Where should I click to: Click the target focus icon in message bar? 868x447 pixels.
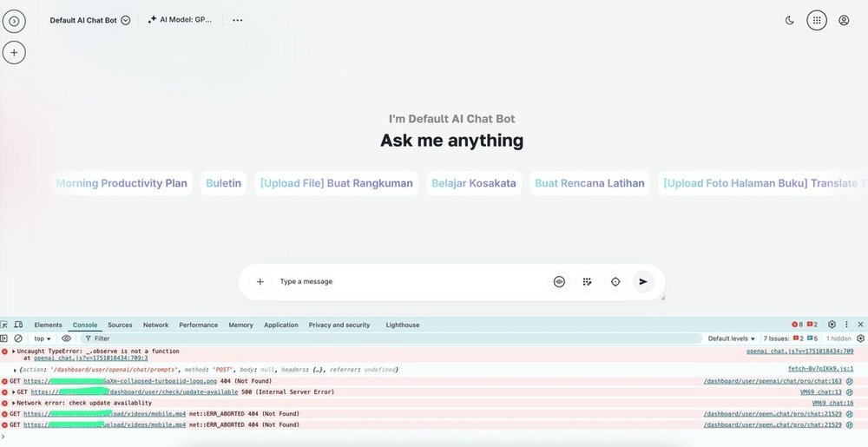[x=615, y=281]
